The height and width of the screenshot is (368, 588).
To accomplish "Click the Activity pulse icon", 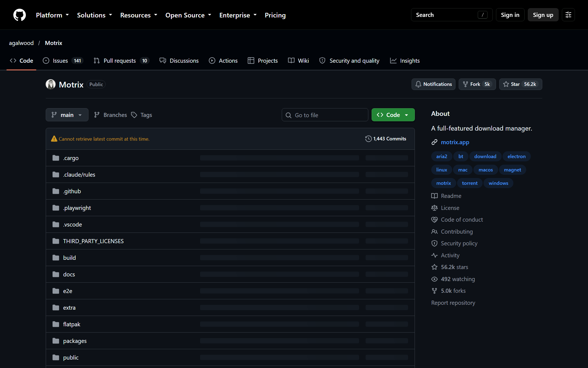I will click(434, 255).
